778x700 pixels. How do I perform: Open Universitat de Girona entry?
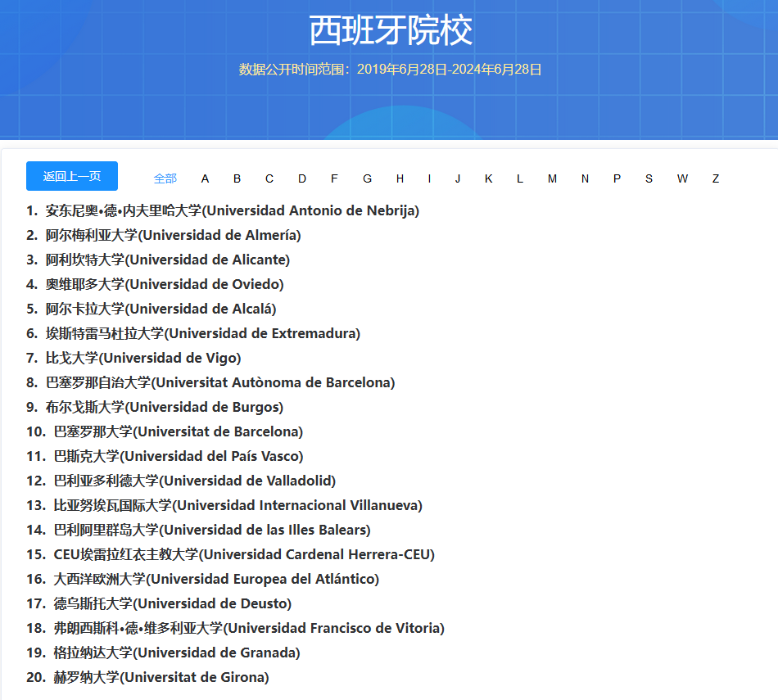(x=148, y=677)
